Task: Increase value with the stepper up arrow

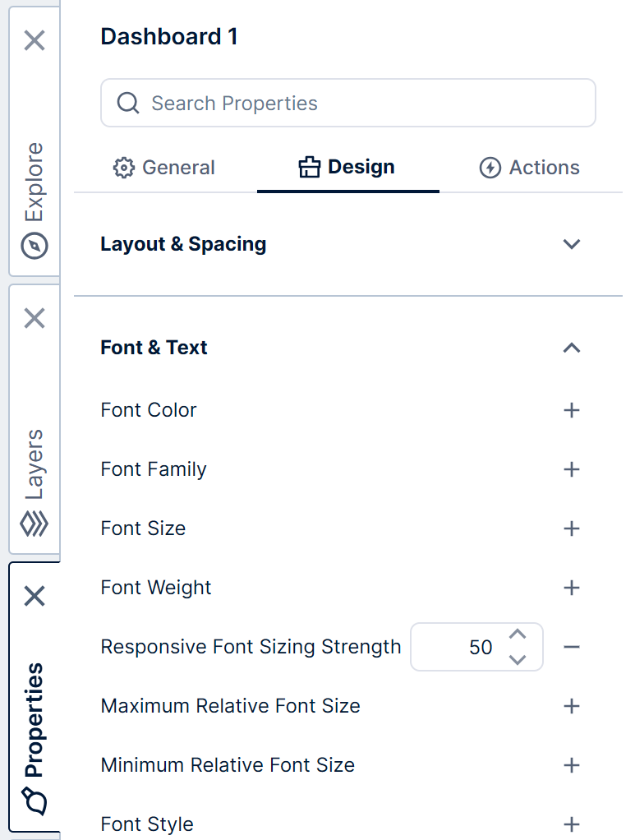Action: tap(518, 635)
